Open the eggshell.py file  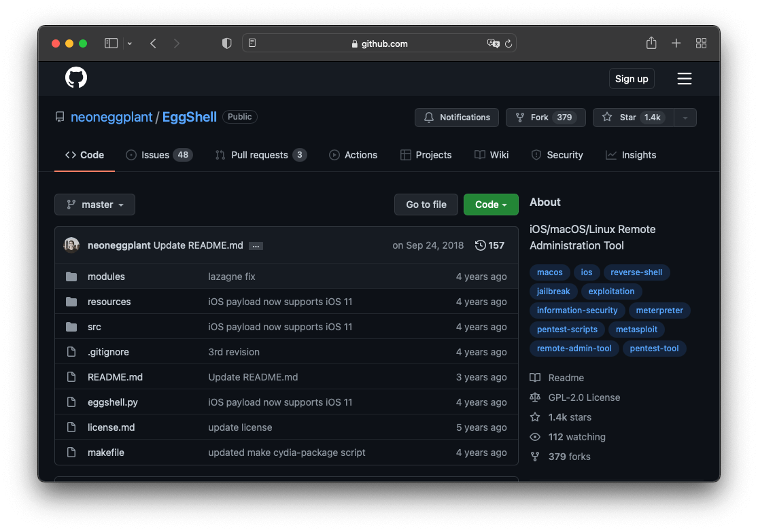point(113,402)
